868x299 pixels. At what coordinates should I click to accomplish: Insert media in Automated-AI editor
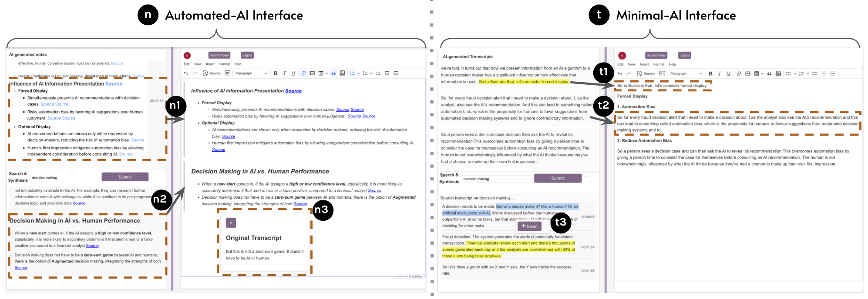[312, 73]
